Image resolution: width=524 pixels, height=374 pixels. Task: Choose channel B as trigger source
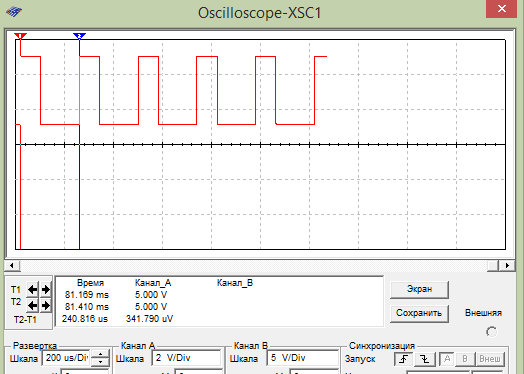coord(465,359)
